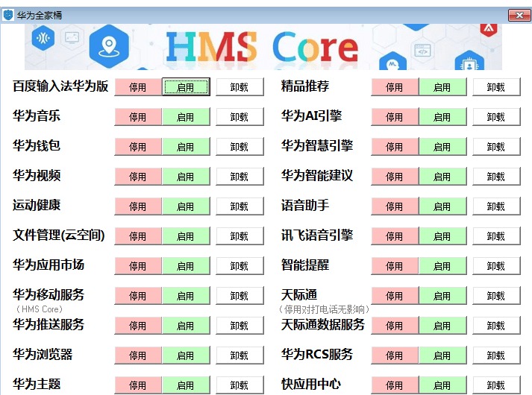Image resolution: width=532 pixels, height=395 pixels.
Task: Uninstall 华为浏览器 using 卸载
Action: tap(240, 355)
